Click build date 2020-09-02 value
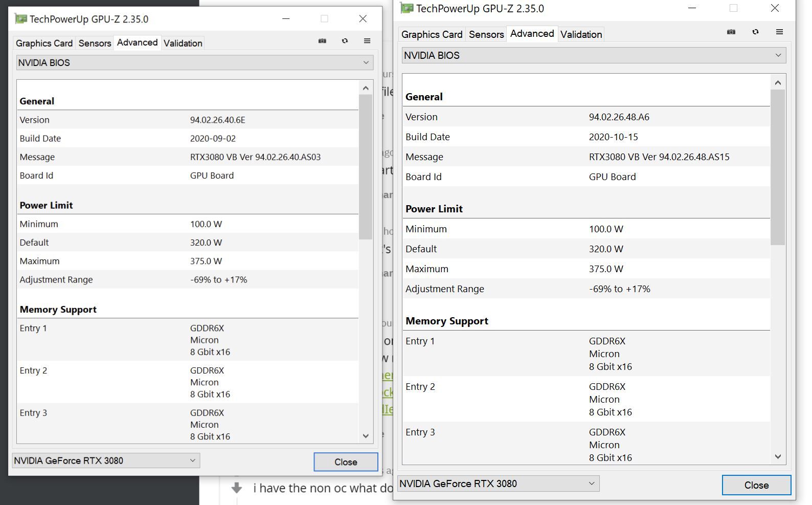Screen dimensions: 812x505 213,138
